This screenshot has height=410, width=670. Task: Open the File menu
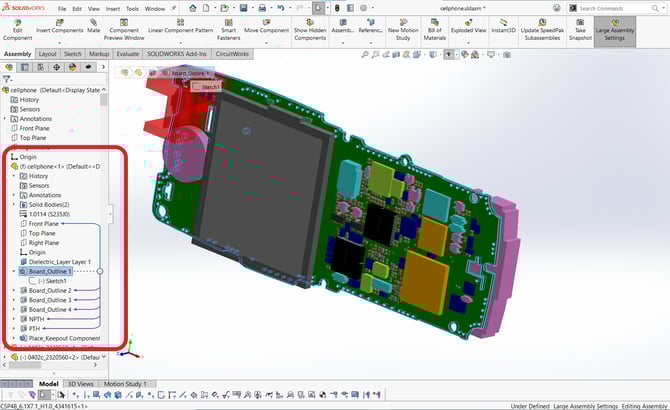click(62, 9)
